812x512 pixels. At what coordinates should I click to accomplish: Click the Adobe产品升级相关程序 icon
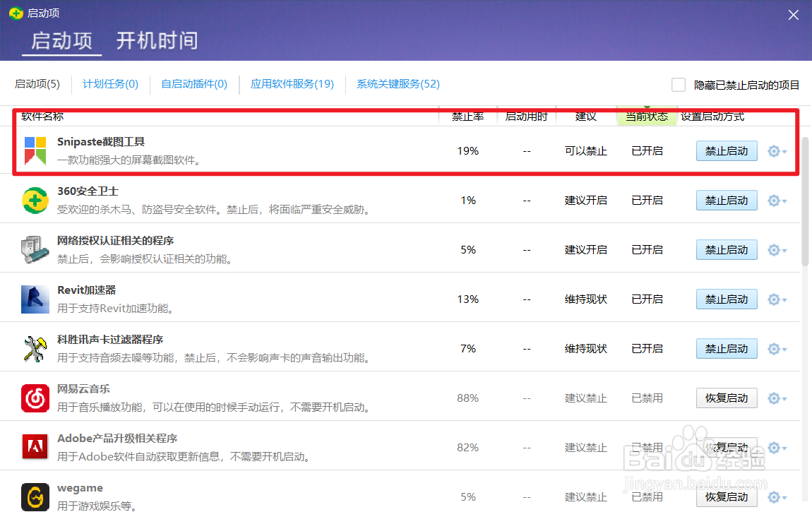(x=35, y=447)
